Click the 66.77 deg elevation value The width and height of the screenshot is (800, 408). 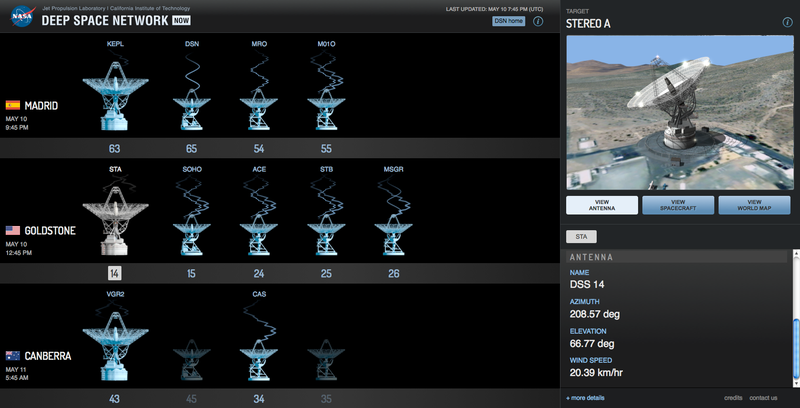click(592, 343)
